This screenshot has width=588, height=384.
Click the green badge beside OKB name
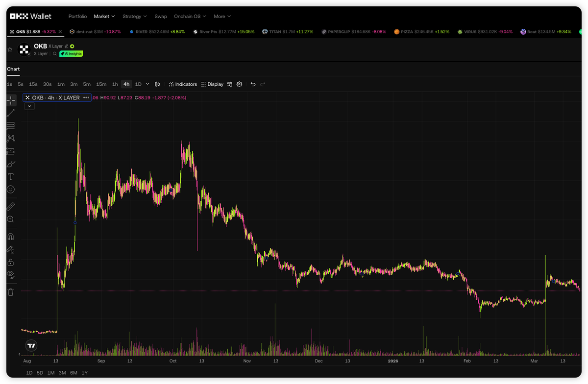72,46
